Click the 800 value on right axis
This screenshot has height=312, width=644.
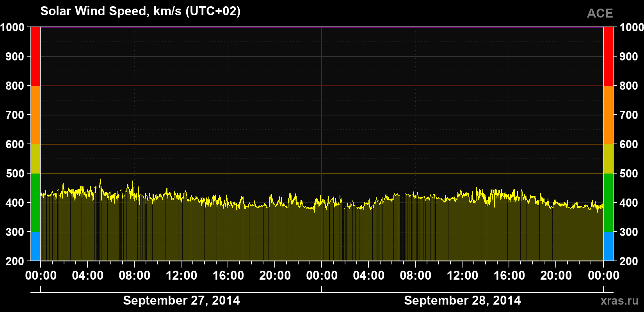click(629, 86)
